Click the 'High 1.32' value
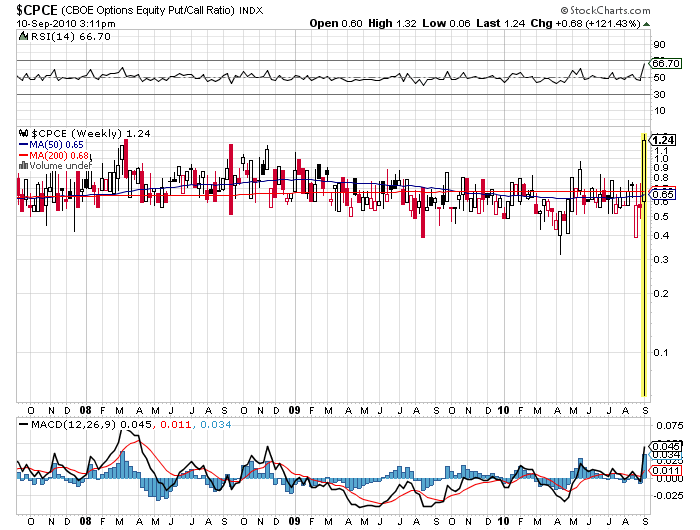700x530 pixels. (x=392, y=23)
